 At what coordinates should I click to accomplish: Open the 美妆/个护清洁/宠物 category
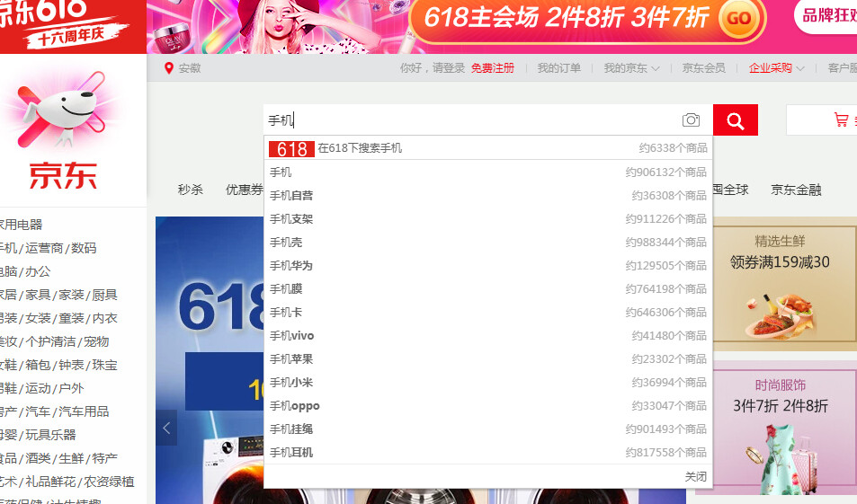(x=55, y=341)
